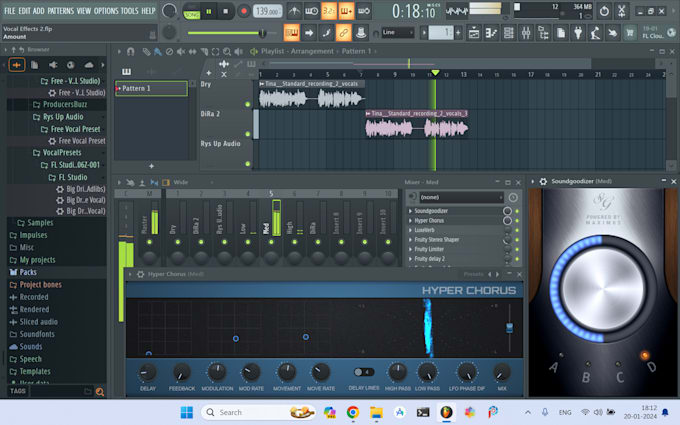
Task: Open Chrome from the Windows taskbar
Action: point(353,412)
